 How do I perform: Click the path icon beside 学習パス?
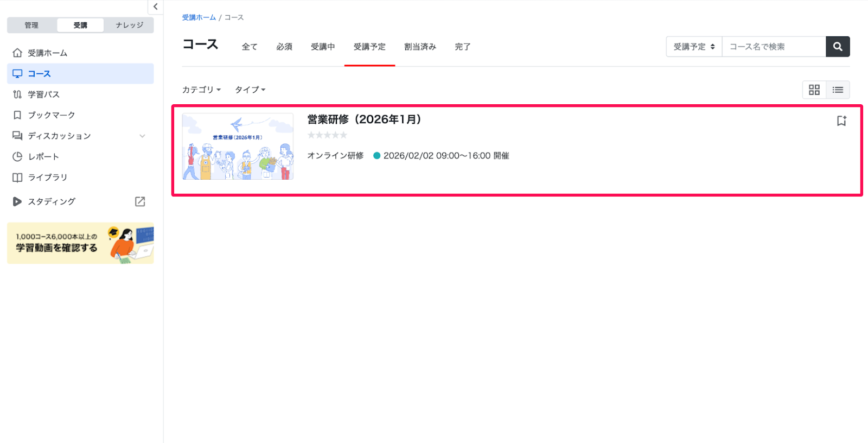click(17, 94)
